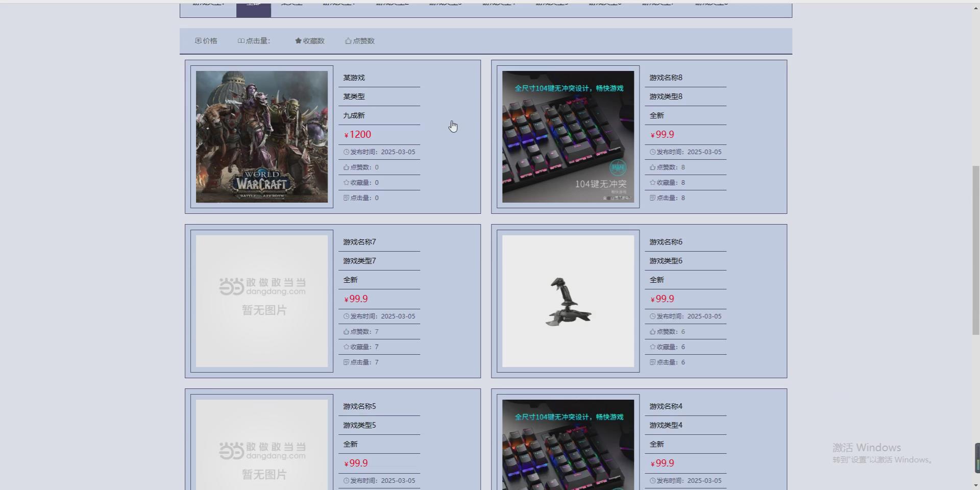Click star icon in 游戏名称8 card

(x=652, y=183)
